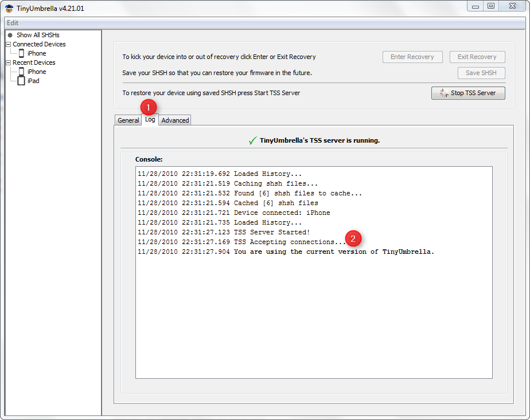Click log line 'TSS Accepting connections...'
This screenshot has width=530, height=420.
[x=241, y=242]
